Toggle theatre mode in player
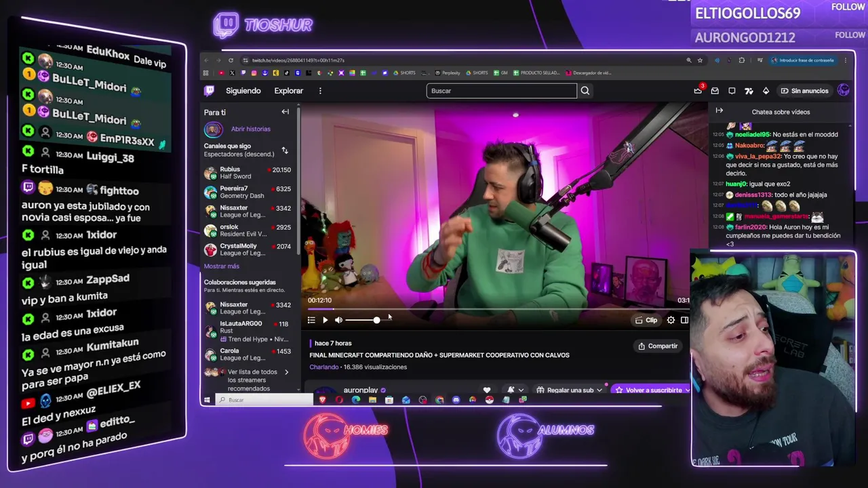 coord(684,320)
